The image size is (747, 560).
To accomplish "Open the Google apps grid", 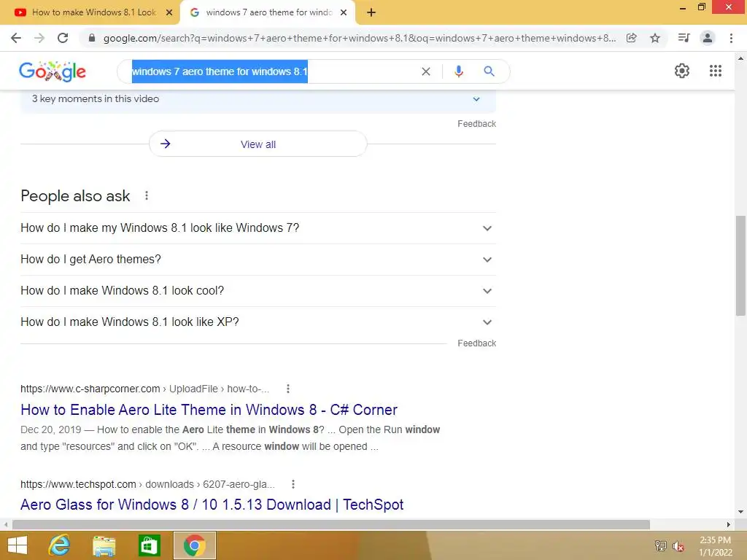I will [x=716, y=71].
